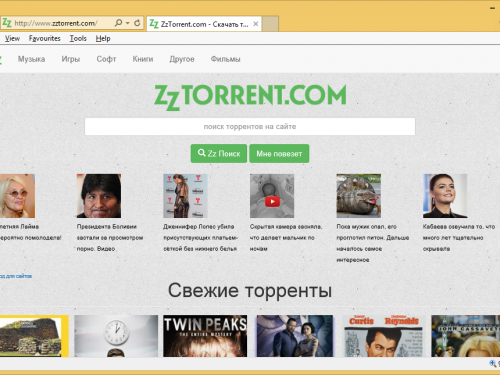
Task: Go to Музыка category
Action: tap(31, 59)
